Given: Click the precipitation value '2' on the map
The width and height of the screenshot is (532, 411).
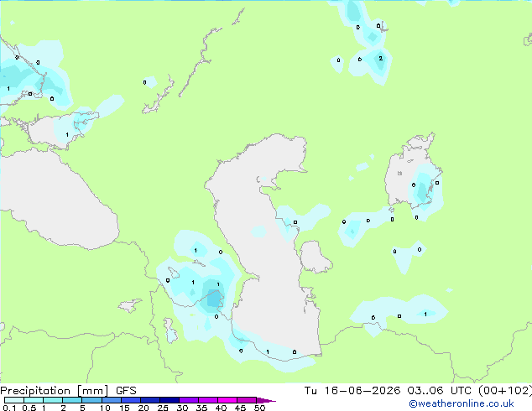Looking at the screenshot, I should tap(381, 59).
